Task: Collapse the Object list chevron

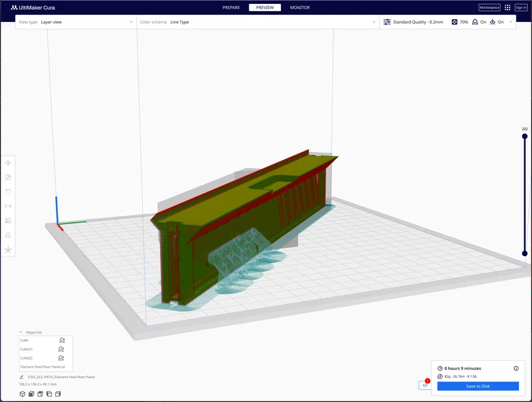Action: pyautogui.click(x=21, y=332)
